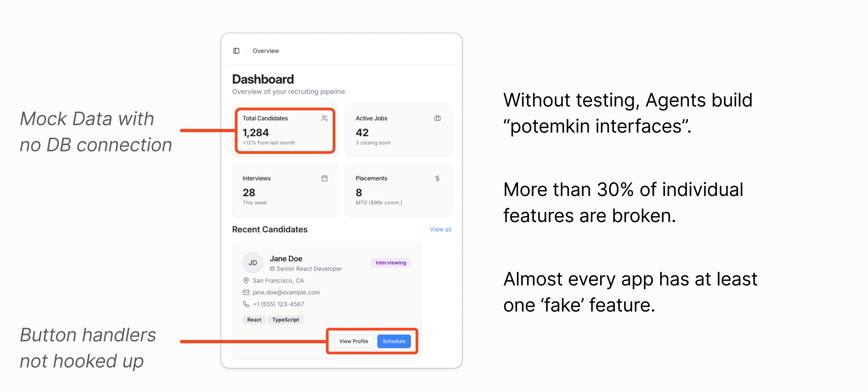This screenshot has width=868, height=392.
Task: Click jane.doe@example.com email address
Action: pyautogui.click(x=286, y=293)
